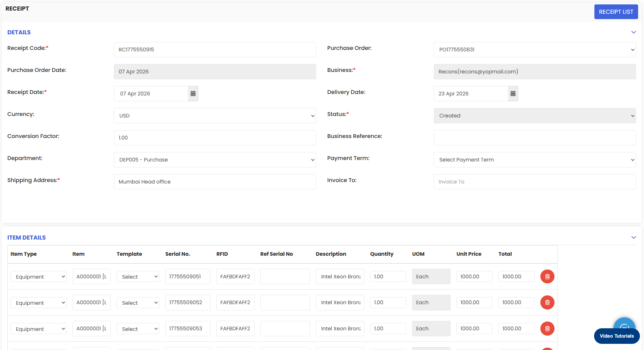644x350 pixels.
Task: Delete item row with serial 17755509051
Action: pyautogui.click(x=547, y=277)
